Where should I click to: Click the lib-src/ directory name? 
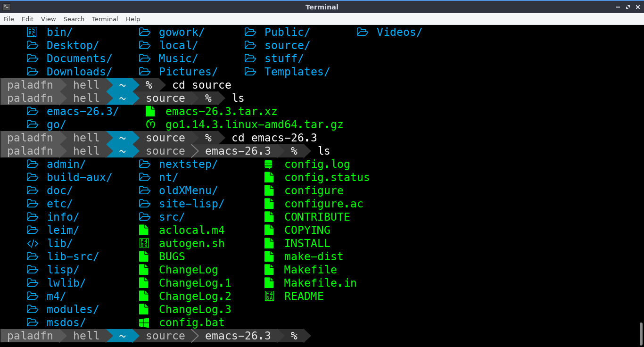(x=73, y=256)
